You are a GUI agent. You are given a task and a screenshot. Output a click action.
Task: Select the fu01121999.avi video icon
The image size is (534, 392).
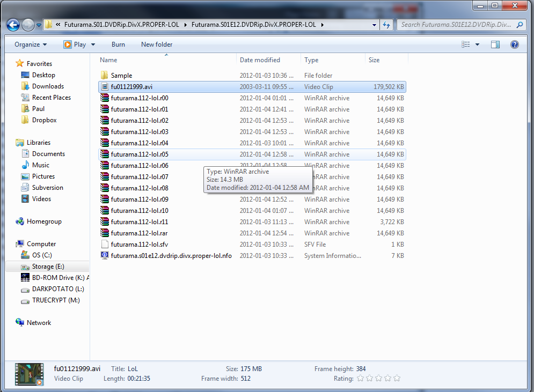click(x=105, y=86)
